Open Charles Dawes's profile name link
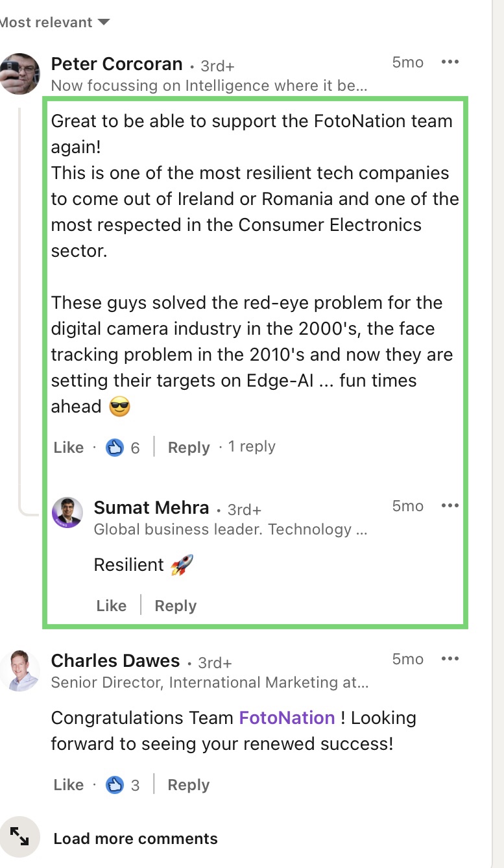Screen dimensions: 504x868 pos(115,661)
